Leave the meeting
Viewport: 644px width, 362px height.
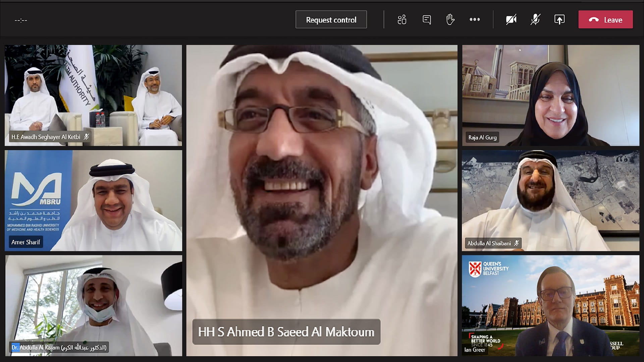(605, 20)
